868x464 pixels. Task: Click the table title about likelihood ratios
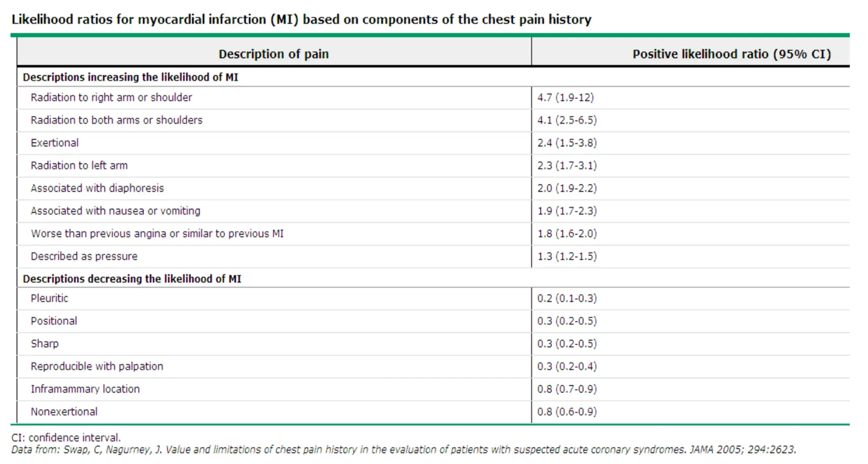301,19
